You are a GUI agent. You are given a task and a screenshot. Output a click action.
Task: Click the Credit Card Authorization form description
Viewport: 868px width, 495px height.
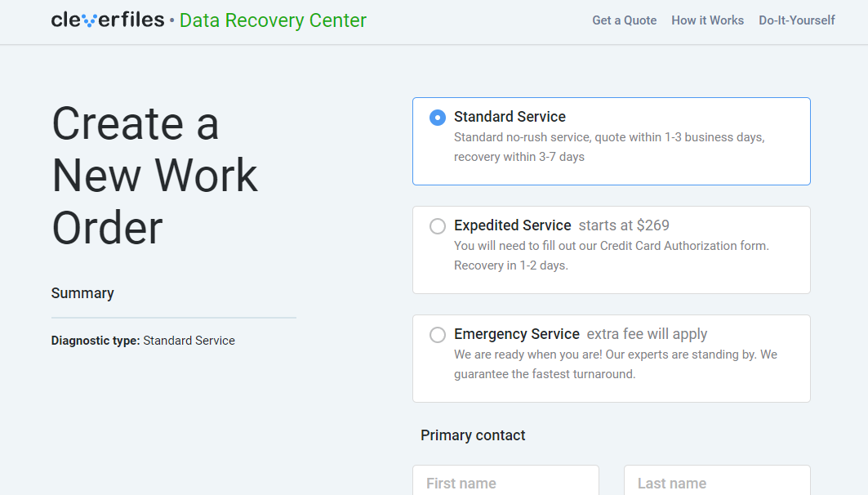[611, 255]
